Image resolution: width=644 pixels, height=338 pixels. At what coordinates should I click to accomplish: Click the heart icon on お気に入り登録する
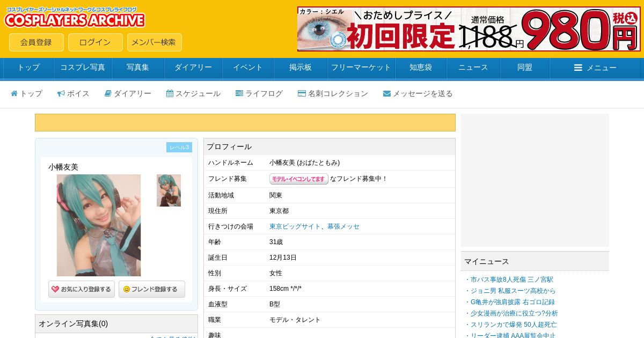click(x=55, y=289)
